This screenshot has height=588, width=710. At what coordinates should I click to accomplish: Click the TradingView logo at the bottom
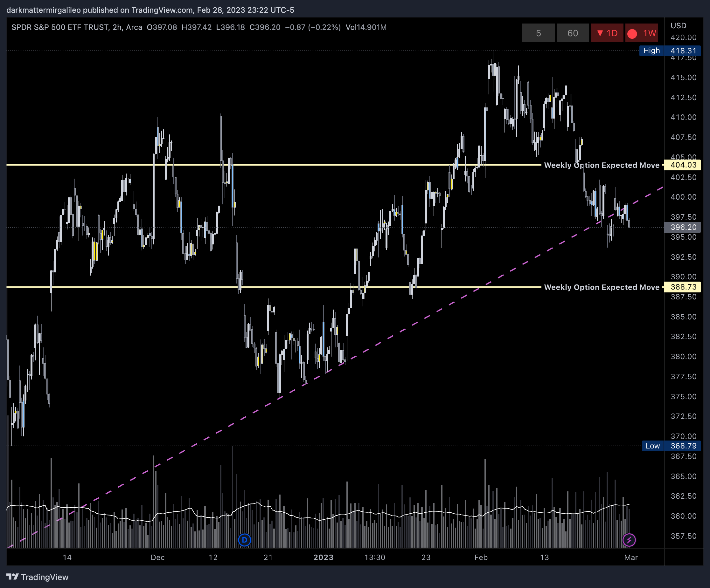click(38, 577)
